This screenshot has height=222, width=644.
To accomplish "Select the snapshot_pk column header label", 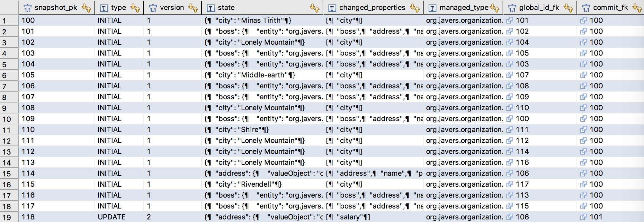I will [x=56, y=8].
